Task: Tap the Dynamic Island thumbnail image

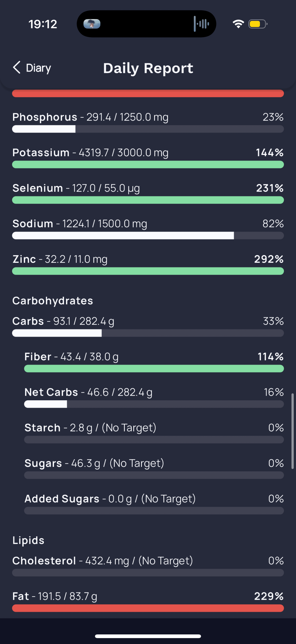Action: 92,24
